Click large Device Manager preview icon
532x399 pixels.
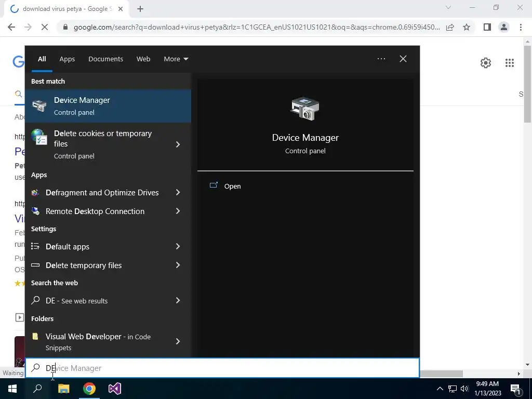click(x=304, y=109)
